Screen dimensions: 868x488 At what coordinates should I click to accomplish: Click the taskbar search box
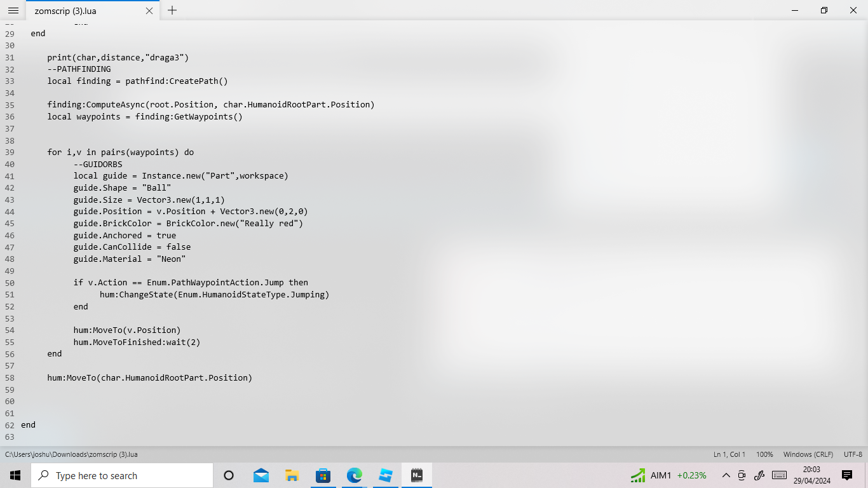[x=122, y=475]
